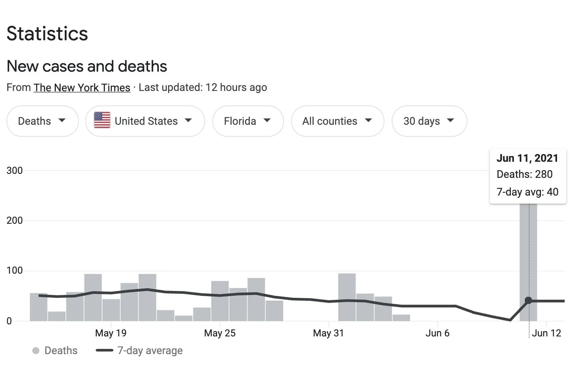
Task: Click the Jun 11 highlighted data point
Action: (x=528, y=301)
